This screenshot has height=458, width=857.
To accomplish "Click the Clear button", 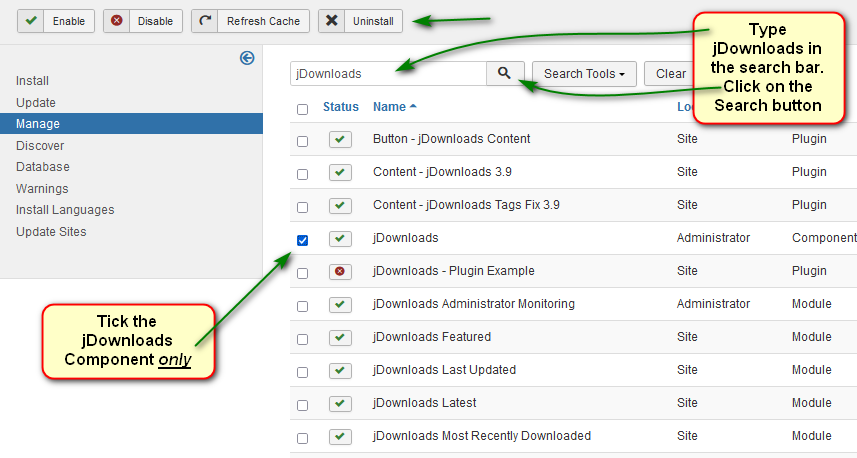I will point(670,74).
